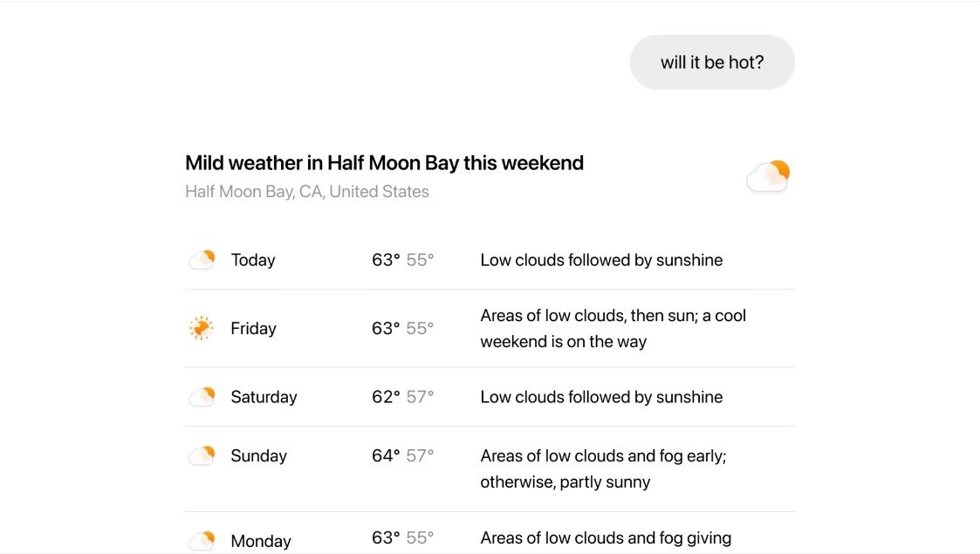This screenshot has height=554, width=980.
Task: Click Friday's cool weekend forecast description
Action: tap(613, 328)
